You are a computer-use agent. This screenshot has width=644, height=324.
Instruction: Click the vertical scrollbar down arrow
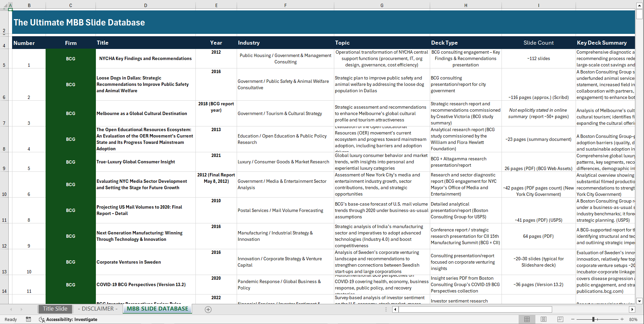pyautogui.click(x=640, y=301)
